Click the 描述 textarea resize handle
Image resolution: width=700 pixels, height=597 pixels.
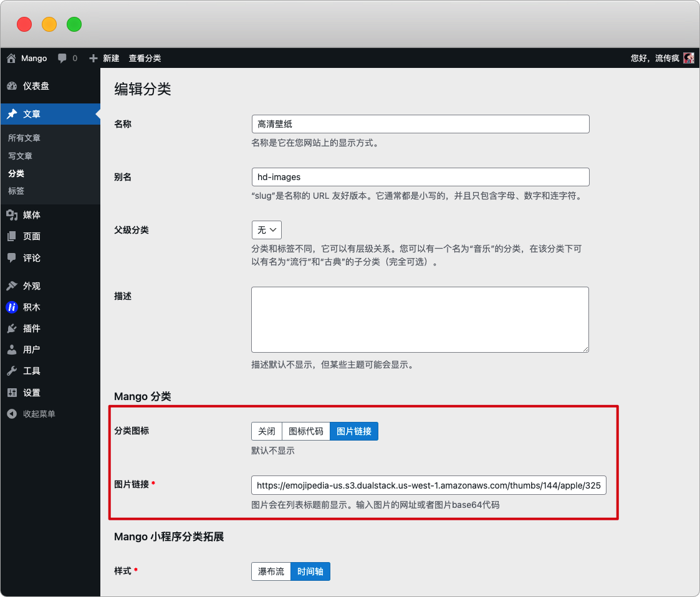tap(585, 349)
